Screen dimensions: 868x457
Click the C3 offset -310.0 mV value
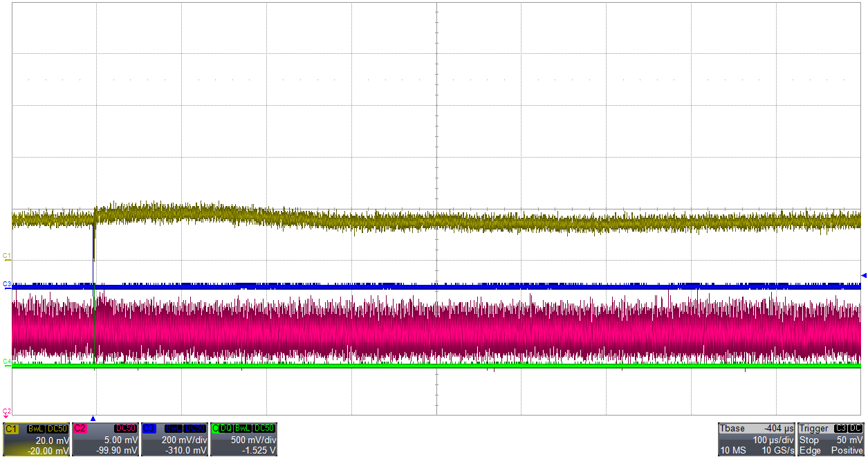point(185,451)
